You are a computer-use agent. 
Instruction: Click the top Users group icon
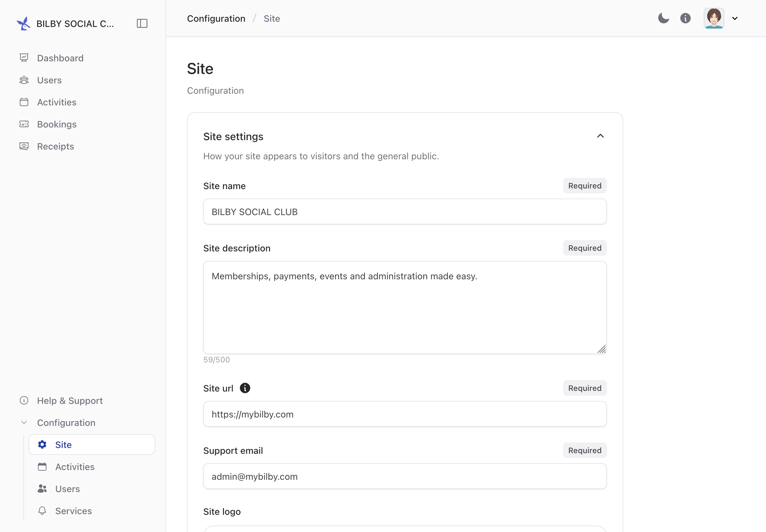[24, 80]
